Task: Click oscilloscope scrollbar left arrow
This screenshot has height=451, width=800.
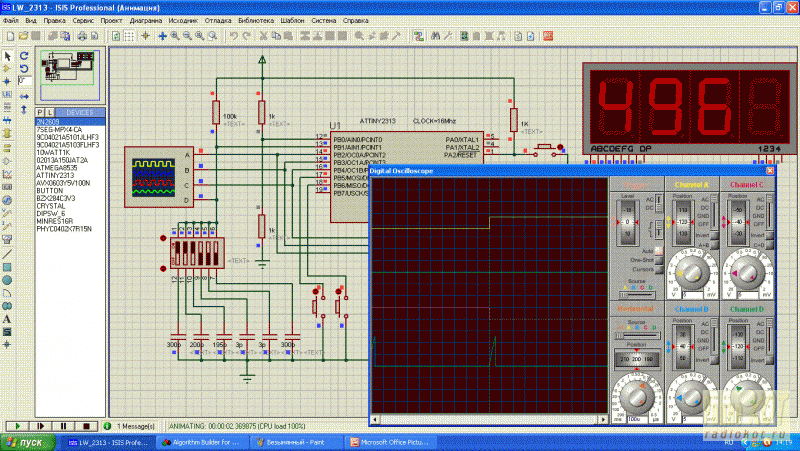Action: pyautogui.click(x=376, y=419)
